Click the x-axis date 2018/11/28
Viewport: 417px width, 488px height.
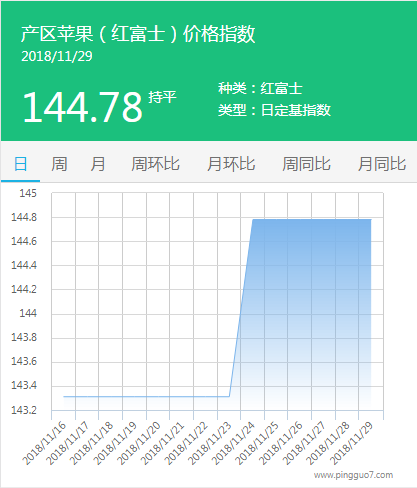(328, 443)
